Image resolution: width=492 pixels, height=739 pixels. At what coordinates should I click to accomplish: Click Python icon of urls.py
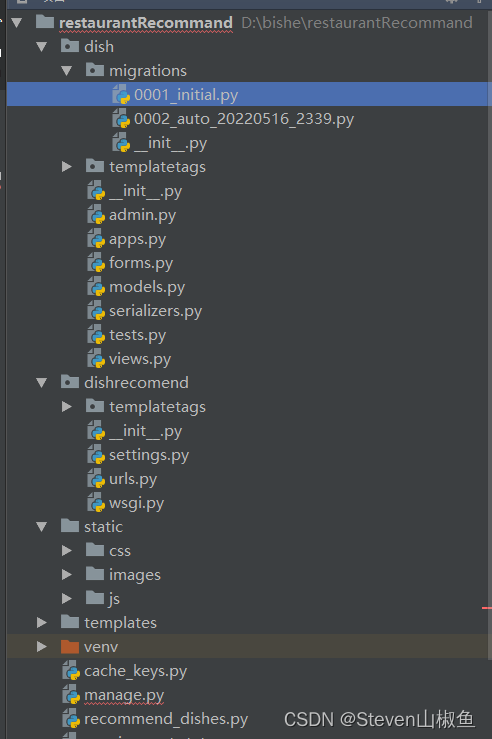pos(96,478)
